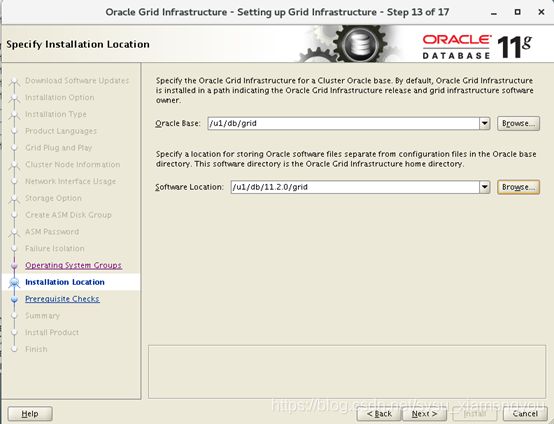Open the Oracle Base path dropdown arrow

click(x=484, y=124)
